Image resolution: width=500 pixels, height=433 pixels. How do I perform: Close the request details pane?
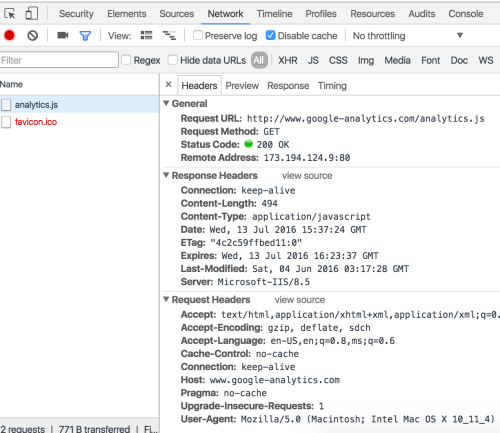pyautogui.click(x=169, y=85)
